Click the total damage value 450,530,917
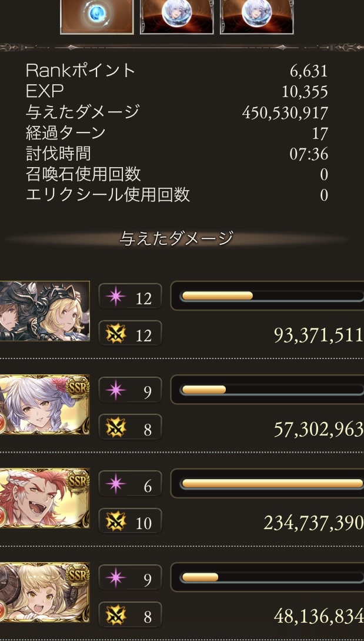 tap(285, 113)
